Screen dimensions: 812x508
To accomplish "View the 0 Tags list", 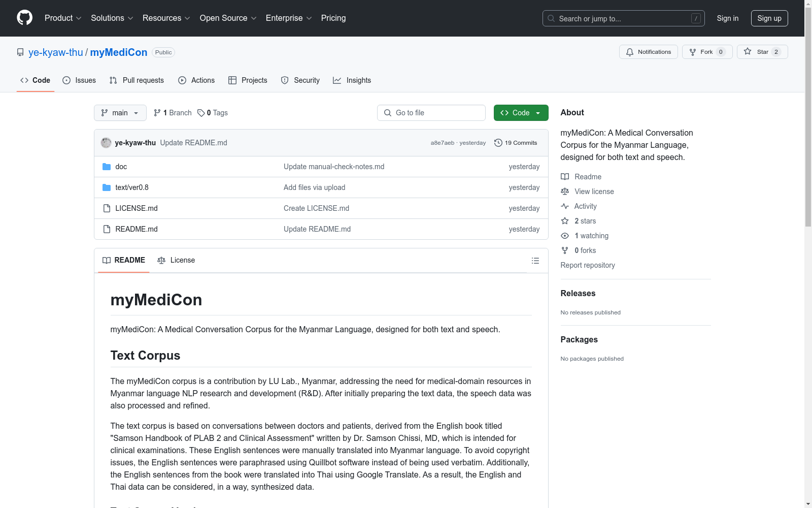I will click(213, 113).
